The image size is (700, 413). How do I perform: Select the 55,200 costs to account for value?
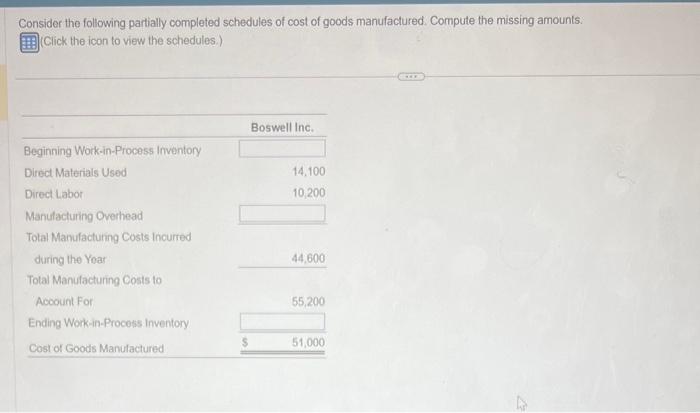click(x=308, y=301)
